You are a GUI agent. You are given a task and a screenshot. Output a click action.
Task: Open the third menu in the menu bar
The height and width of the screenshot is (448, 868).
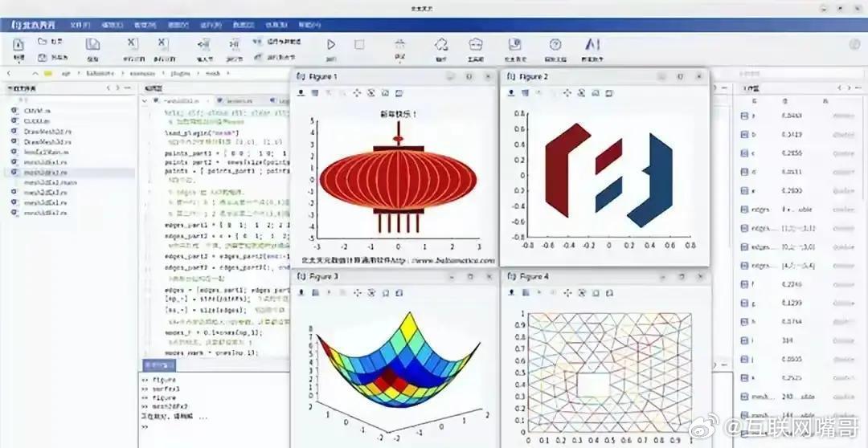145,25
